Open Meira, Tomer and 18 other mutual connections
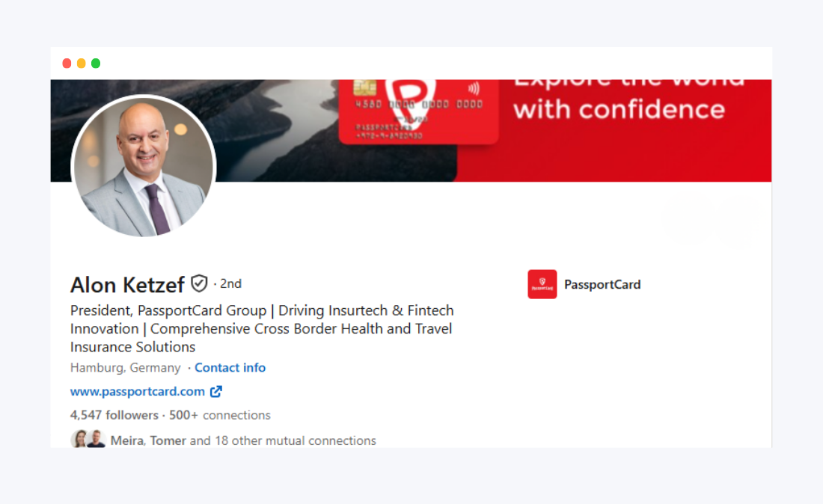The image size is (823, 504). [x=243, y=440]
